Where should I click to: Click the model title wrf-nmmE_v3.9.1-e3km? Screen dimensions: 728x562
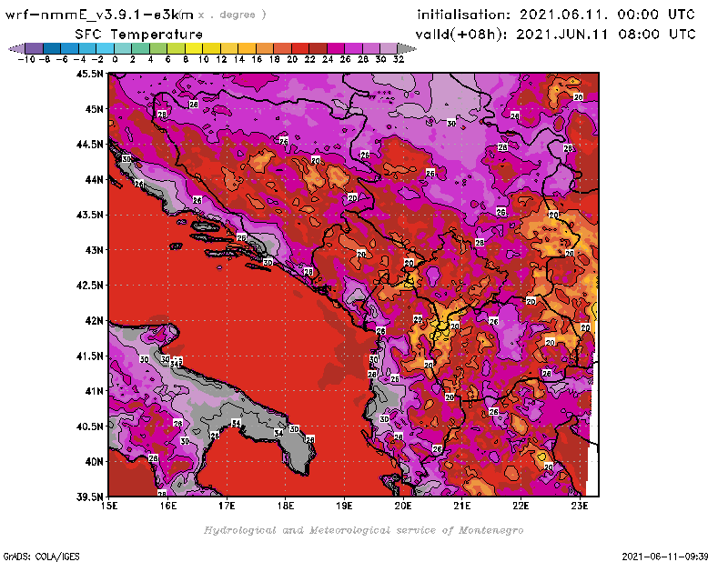pos(99,15)
